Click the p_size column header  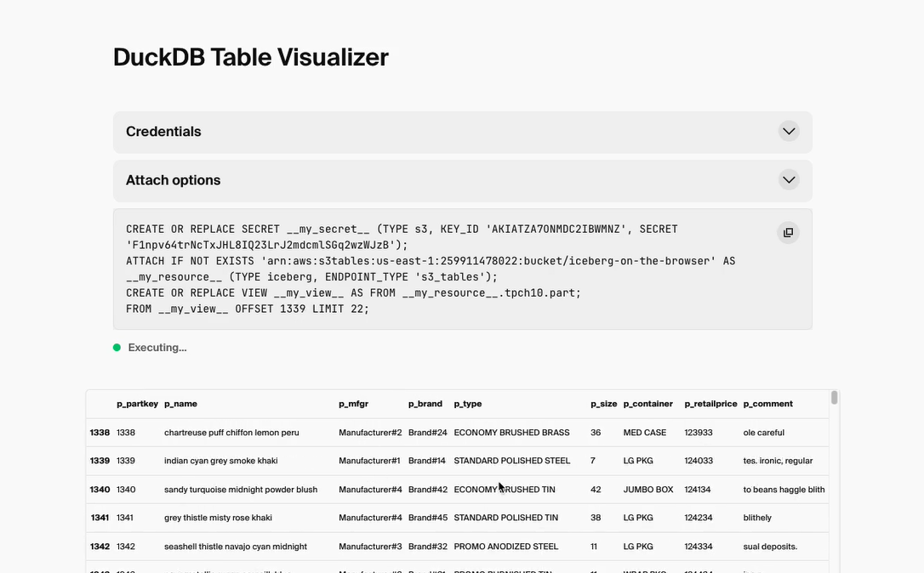(x=603, y=404)
